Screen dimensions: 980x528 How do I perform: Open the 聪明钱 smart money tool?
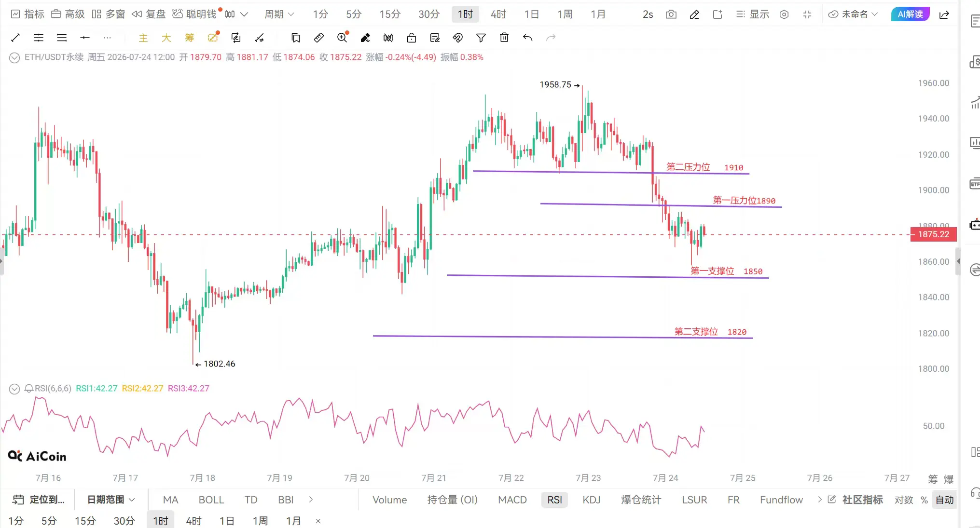tap(195, 14)
